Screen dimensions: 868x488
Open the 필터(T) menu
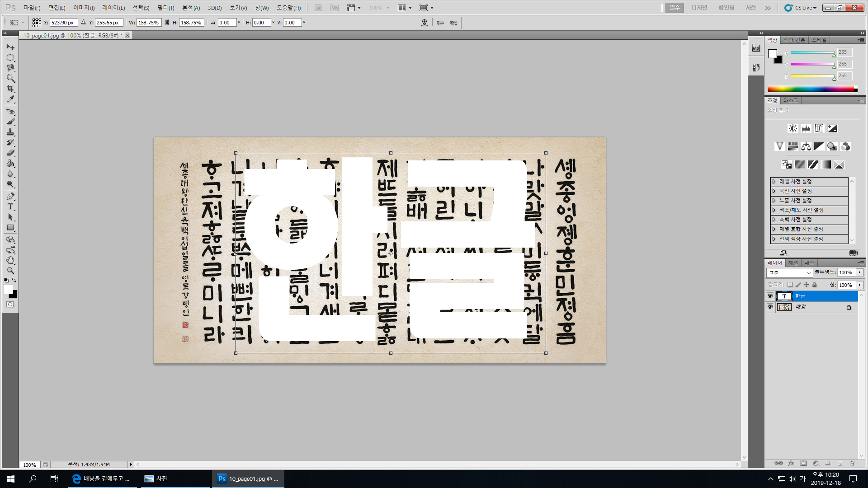coord(165,8)
